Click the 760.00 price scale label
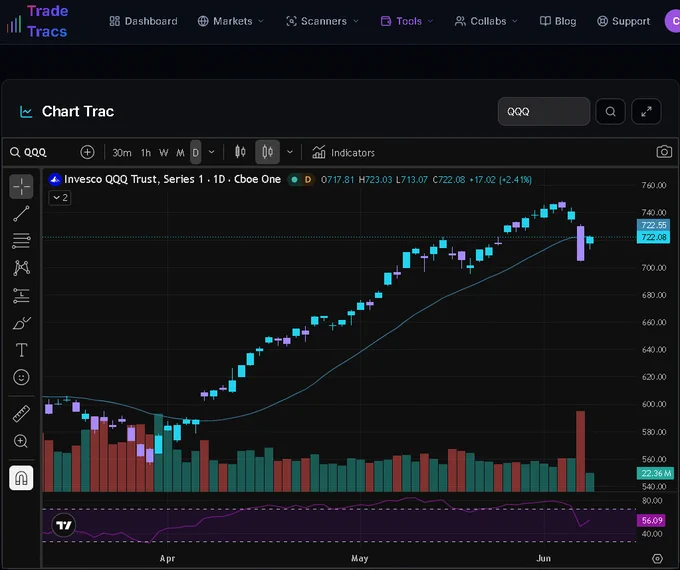Image resolution: width=680 pixels, height=570 pixels. [654, 185]
